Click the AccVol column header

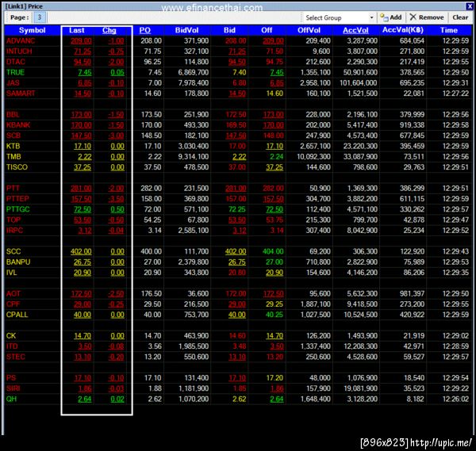click(355, 30)
